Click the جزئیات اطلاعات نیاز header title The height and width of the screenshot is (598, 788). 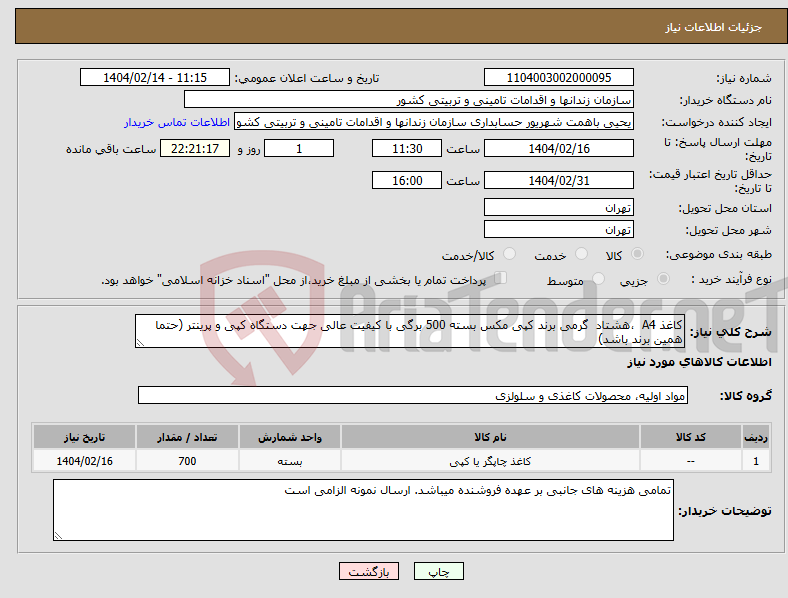pos(714,27)
